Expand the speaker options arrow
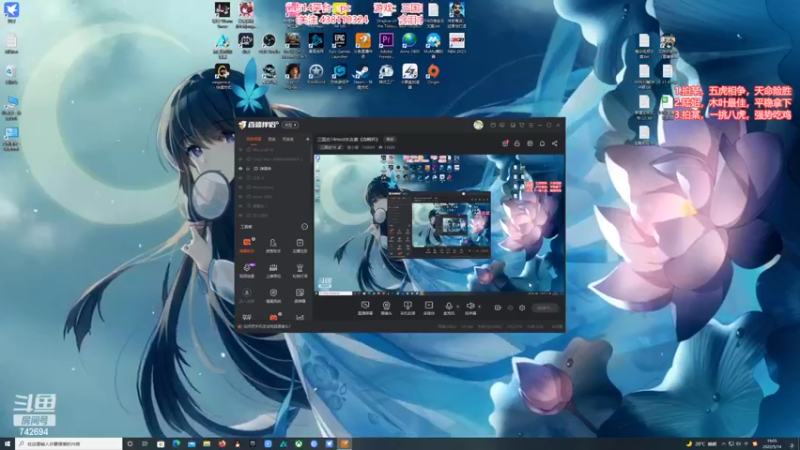The height and width of the screenshot is (450, 800). click(479, 307)
